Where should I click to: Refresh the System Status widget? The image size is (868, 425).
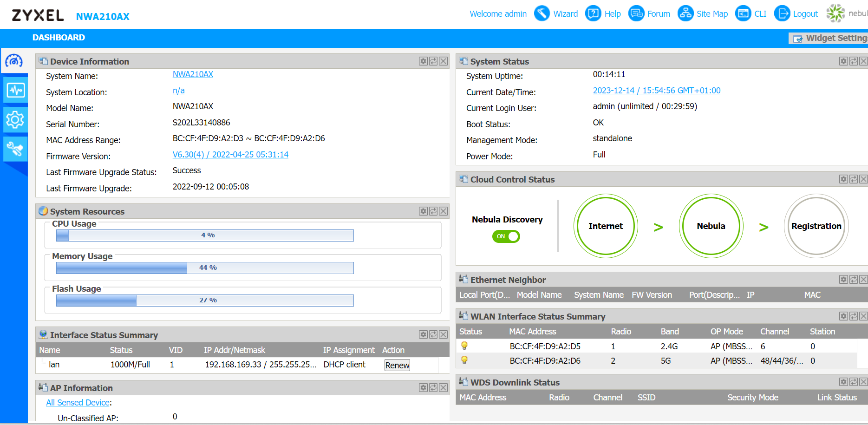pos(854,61)
